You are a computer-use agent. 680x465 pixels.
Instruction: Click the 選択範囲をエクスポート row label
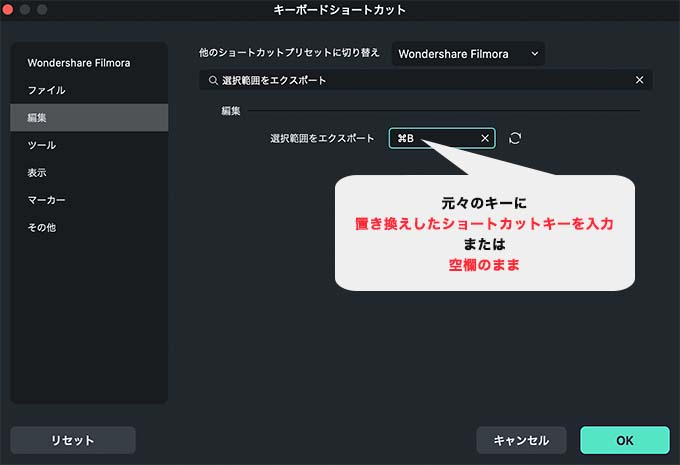pyautogui.click(x=322, y=138)
